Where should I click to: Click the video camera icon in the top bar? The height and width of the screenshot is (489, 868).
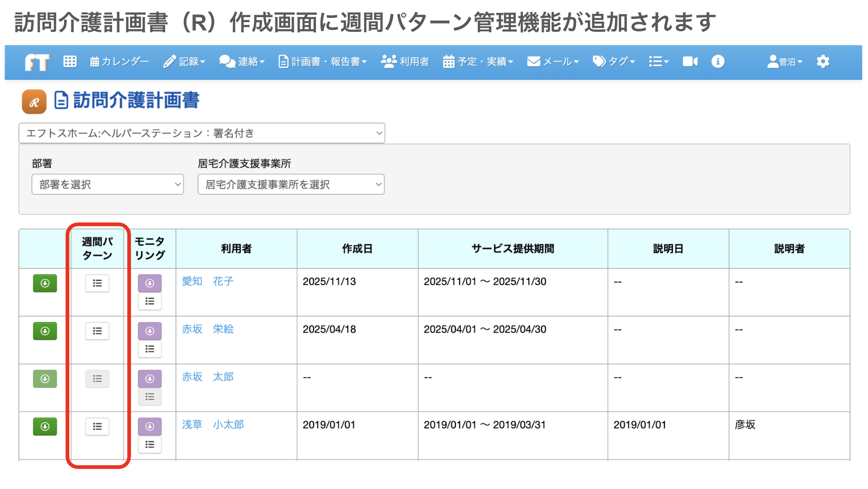690,61
